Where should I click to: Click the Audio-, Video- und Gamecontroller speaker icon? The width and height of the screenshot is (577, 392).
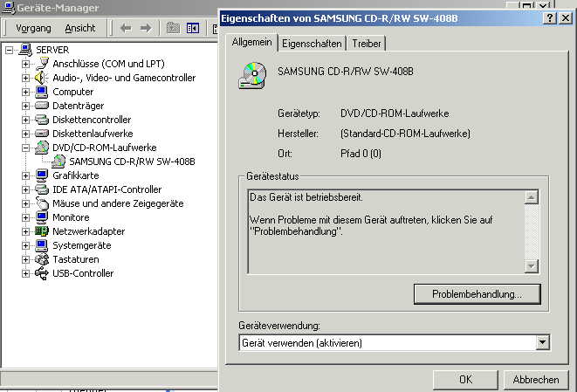click(41, 78)
